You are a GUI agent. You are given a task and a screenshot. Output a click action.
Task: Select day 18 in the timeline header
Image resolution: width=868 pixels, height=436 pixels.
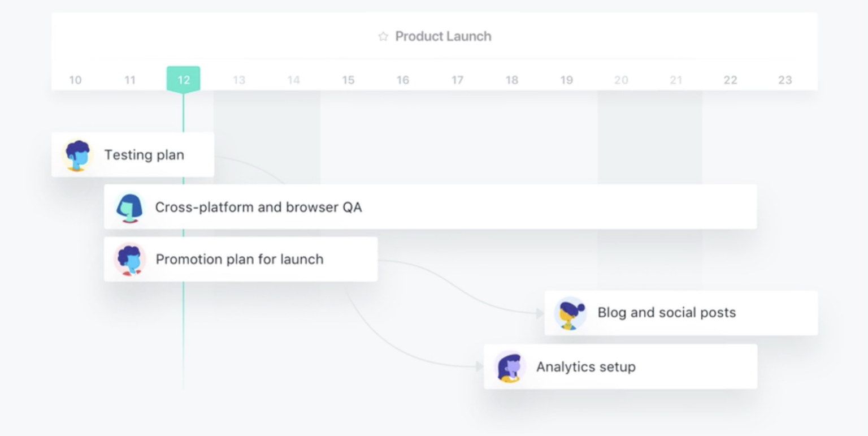click(512, 80)
